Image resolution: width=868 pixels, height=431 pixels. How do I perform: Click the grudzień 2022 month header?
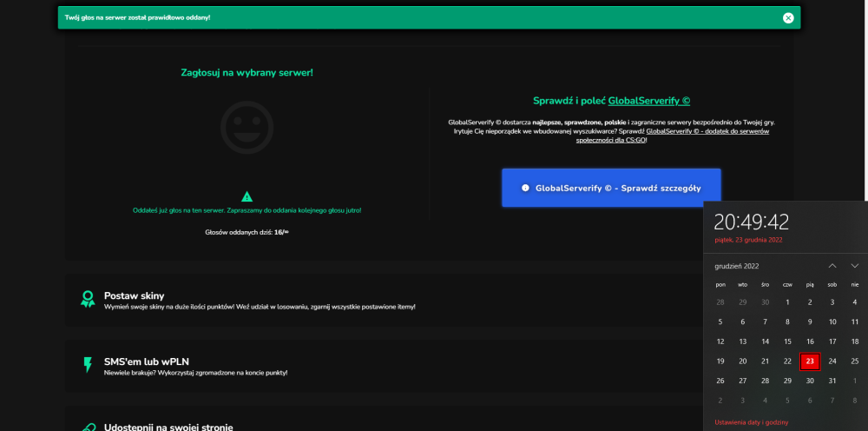click(x=736, y=267)
